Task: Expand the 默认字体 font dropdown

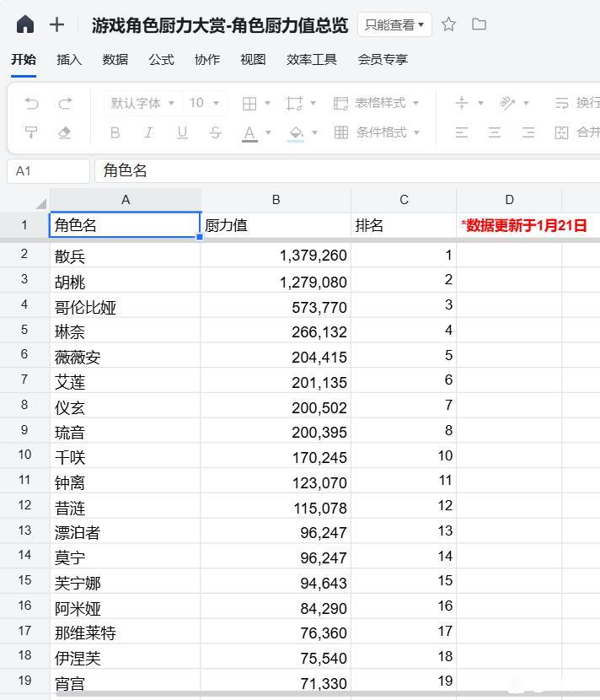Action: click(x=142, y=103)
